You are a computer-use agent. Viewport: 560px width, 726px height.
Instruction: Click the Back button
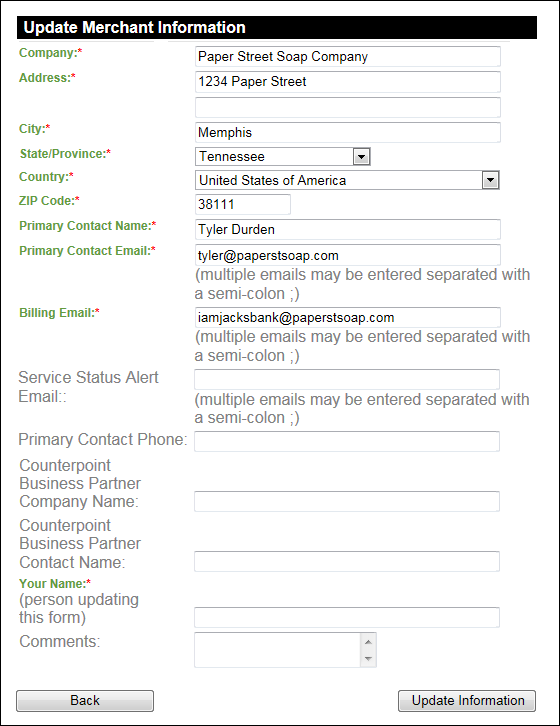[85, 701]
